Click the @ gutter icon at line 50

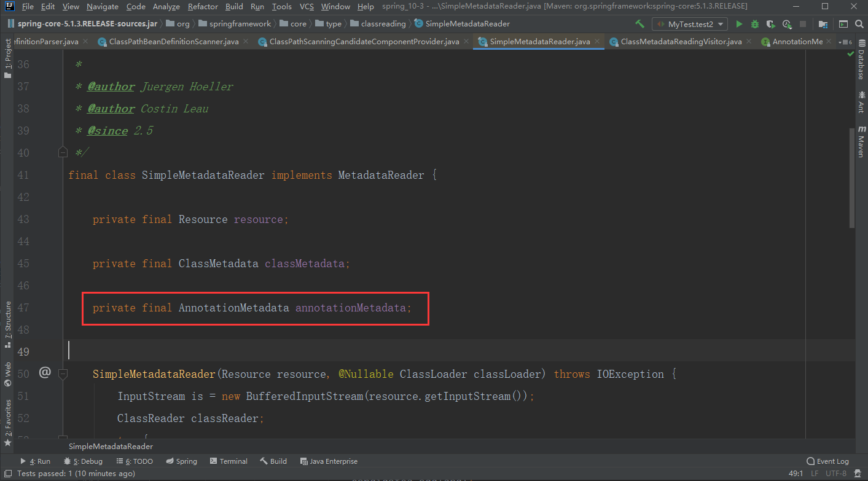pos(45,372)
